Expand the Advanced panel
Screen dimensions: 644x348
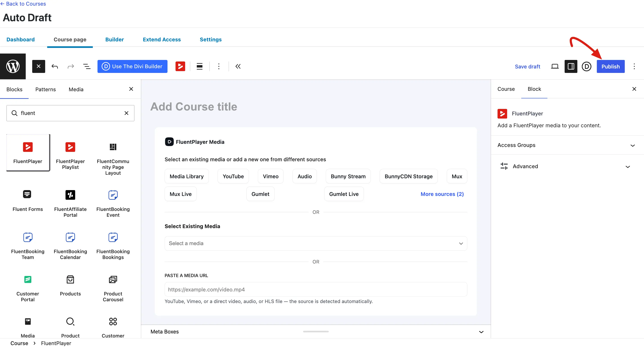pyautogui.click(x=566, y=166)
